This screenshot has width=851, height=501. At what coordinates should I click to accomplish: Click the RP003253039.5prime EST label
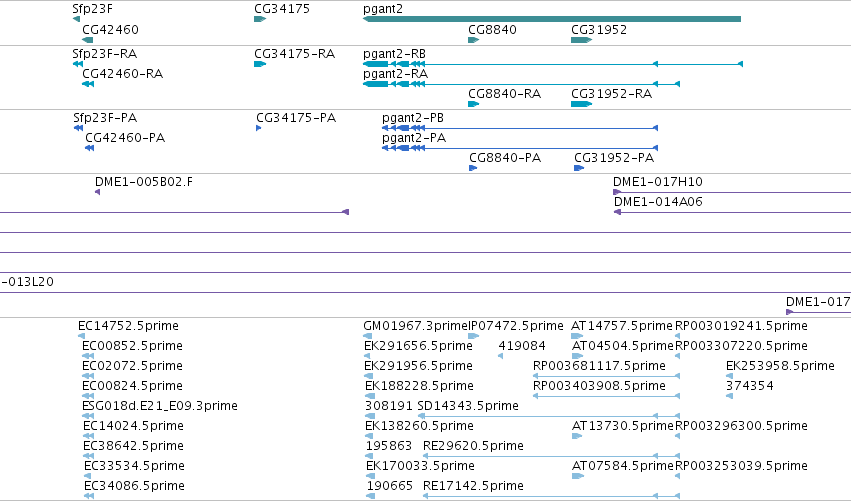741,466
